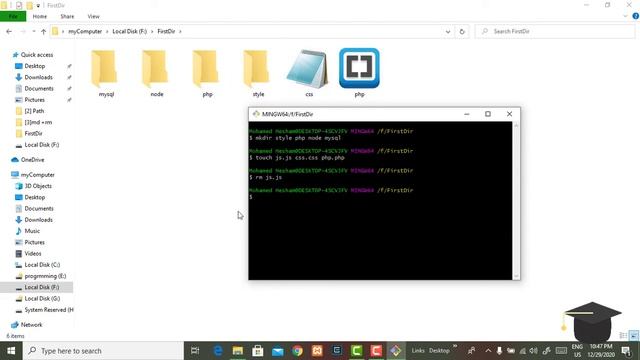Open the [2] Path folder
This screenshot has height=360, width=640.
click(34, 111)
